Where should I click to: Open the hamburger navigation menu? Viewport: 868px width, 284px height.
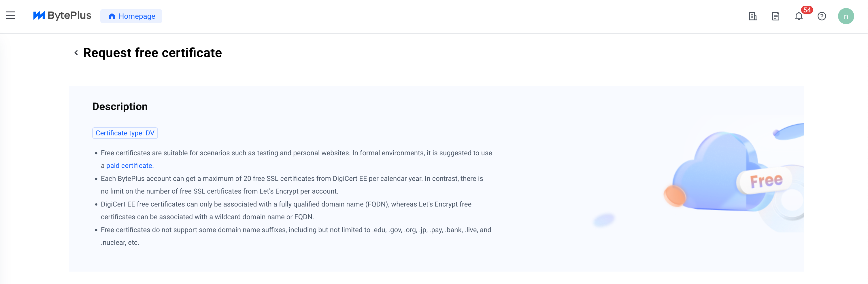coord(10,16)
